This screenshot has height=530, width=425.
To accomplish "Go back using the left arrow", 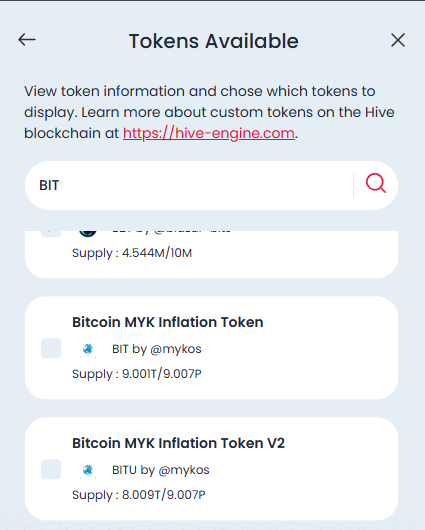I will click(27, 40).
